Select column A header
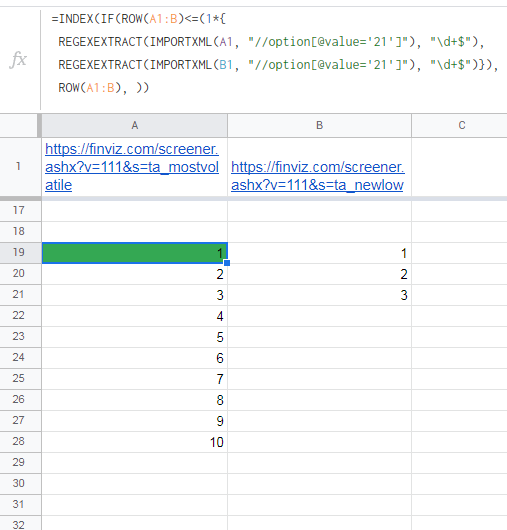Image resolution: width=507 pixels, height=530 pixels. [x=135, y=125]
